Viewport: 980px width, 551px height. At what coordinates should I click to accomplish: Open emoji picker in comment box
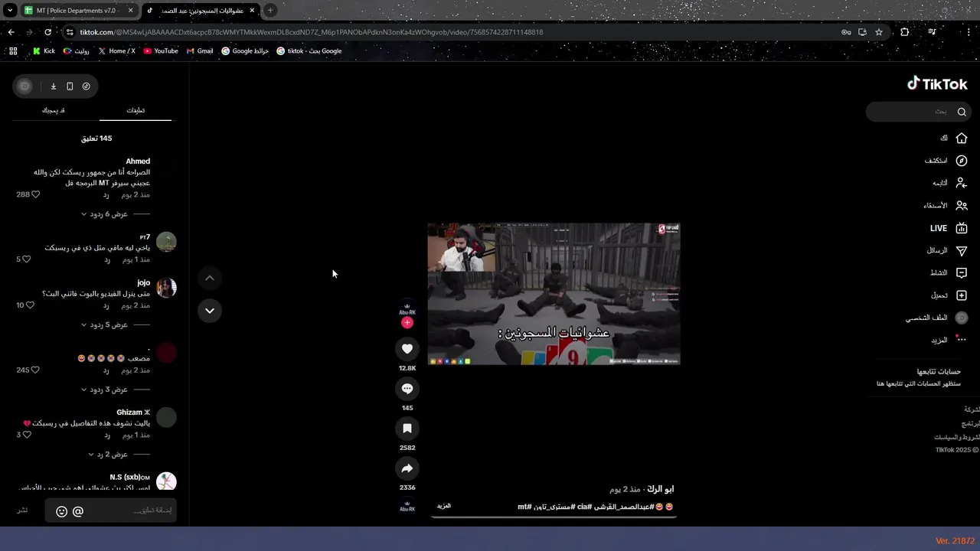[x=62, y=511]
